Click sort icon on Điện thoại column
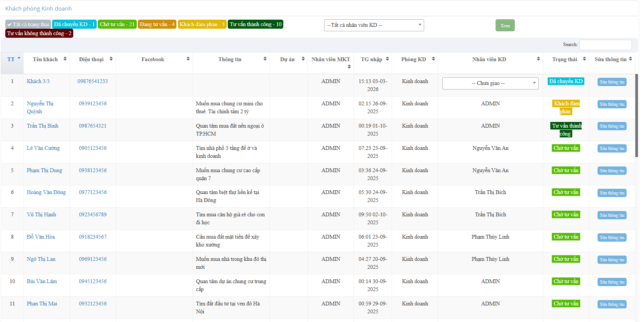Screen dimensions: 644x322 click(x=111, y=59)
